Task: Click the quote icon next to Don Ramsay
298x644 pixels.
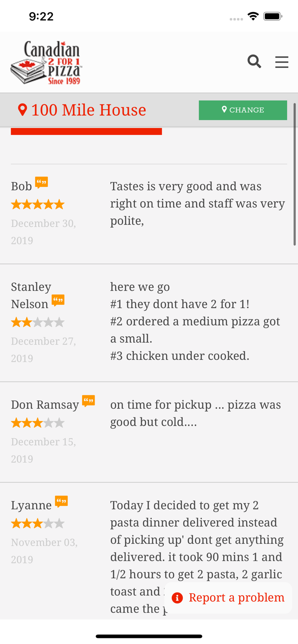Action: (89, 401)
